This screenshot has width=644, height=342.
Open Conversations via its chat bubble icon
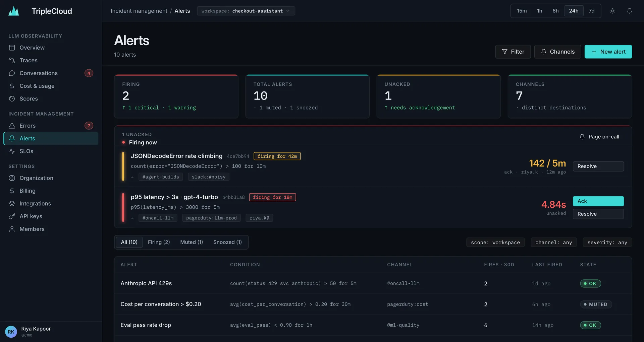coord(12,73)
